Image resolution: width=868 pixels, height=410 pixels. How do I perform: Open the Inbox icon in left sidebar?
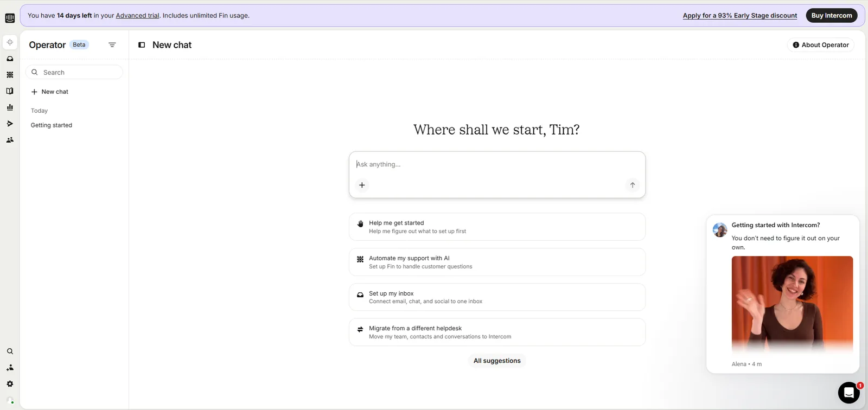pos(10,59)
